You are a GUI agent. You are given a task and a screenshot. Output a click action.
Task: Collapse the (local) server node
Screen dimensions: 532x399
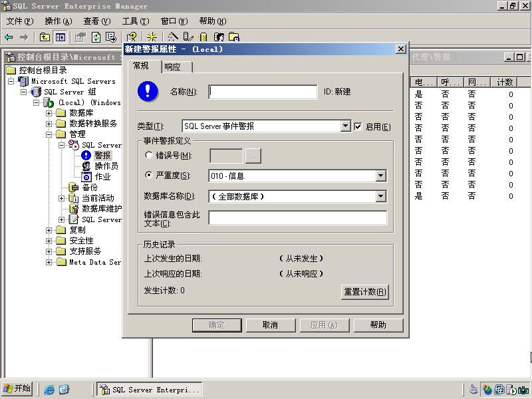point(36,102)
